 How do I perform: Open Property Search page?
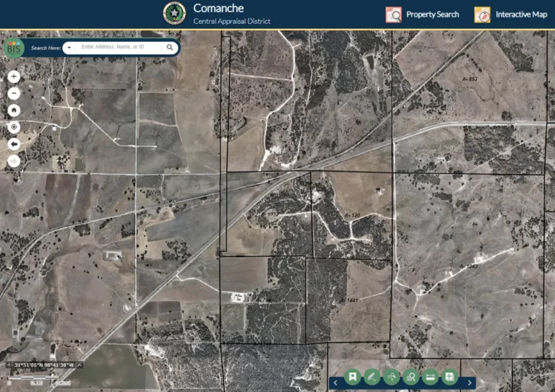[423, 14]
